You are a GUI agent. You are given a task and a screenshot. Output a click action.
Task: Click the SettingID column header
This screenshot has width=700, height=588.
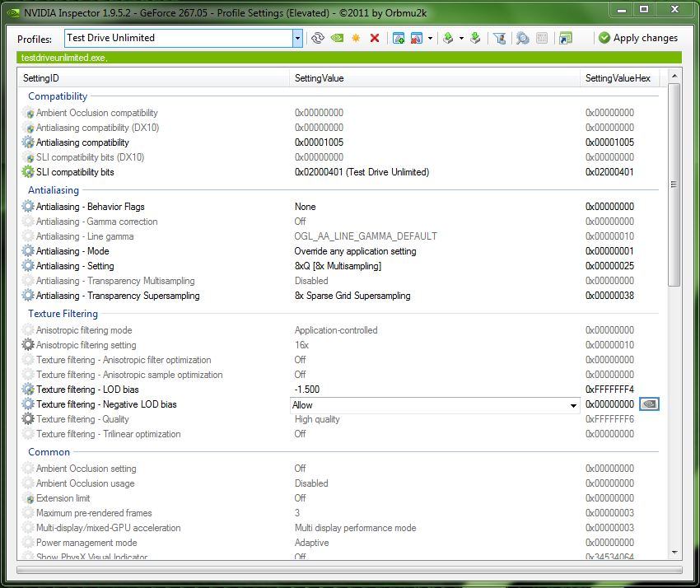(x=153, y=78)
